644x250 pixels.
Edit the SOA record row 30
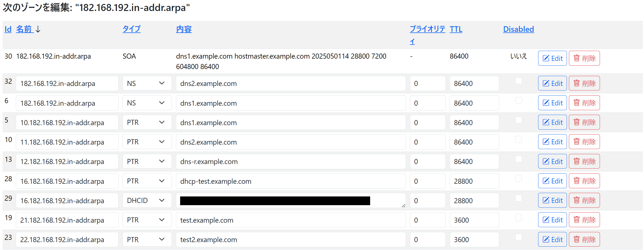coord(552,58)
